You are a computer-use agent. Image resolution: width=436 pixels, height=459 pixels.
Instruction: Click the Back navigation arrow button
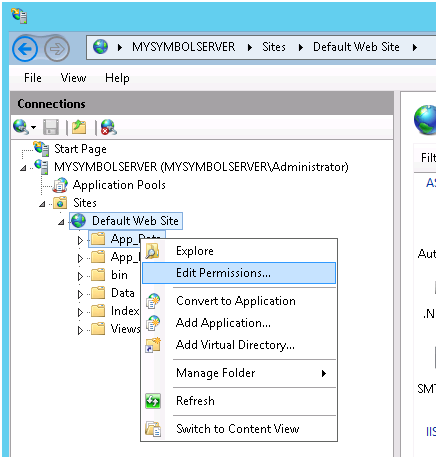tap(25, 49)
